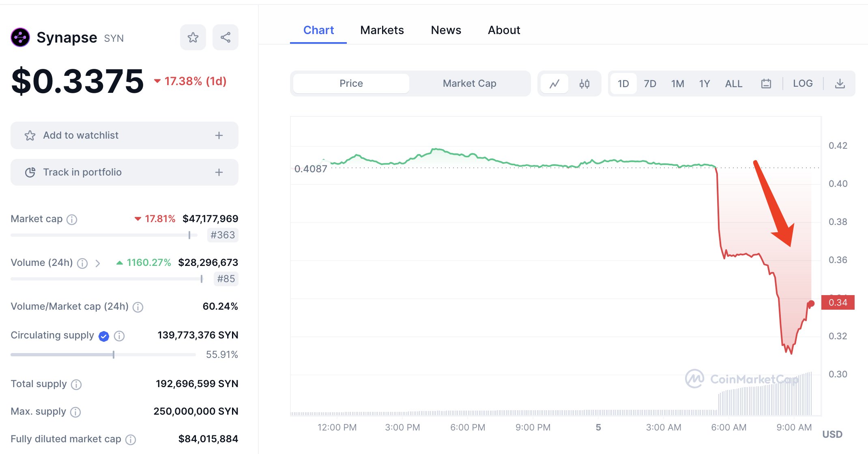The height and width of the screenshot is (454, 868).
Task: Show info tooltip for Circulating supply
Action: tap(119, 336)
